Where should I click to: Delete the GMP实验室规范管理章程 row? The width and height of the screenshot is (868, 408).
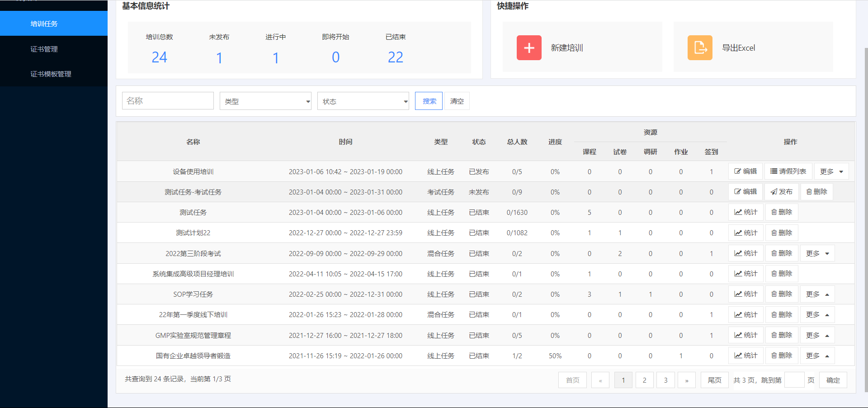[x=782, y=335]
